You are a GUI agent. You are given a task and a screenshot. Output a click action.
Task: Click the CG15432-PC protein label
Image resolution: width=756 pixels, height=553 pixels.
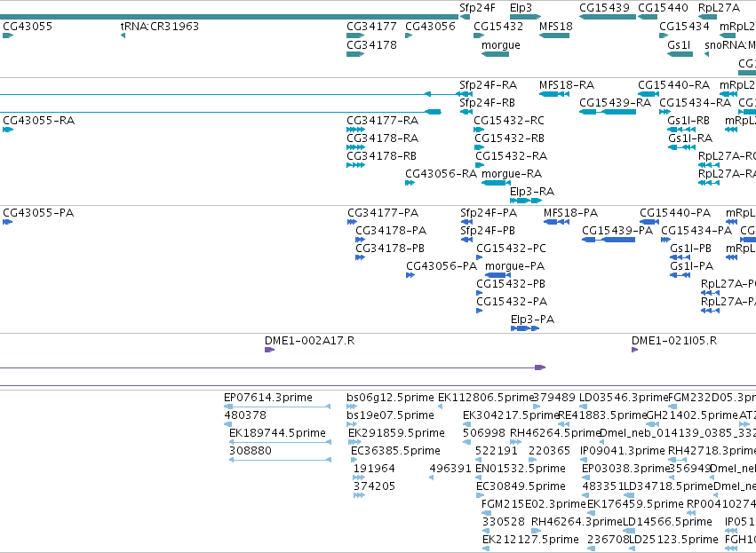point(511,249)
